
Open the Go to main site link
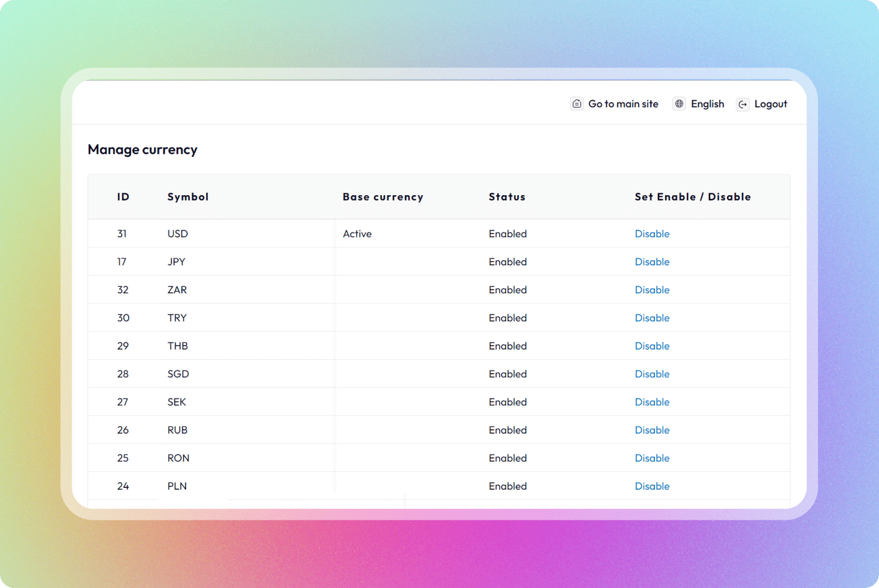[x=623, y=104]
